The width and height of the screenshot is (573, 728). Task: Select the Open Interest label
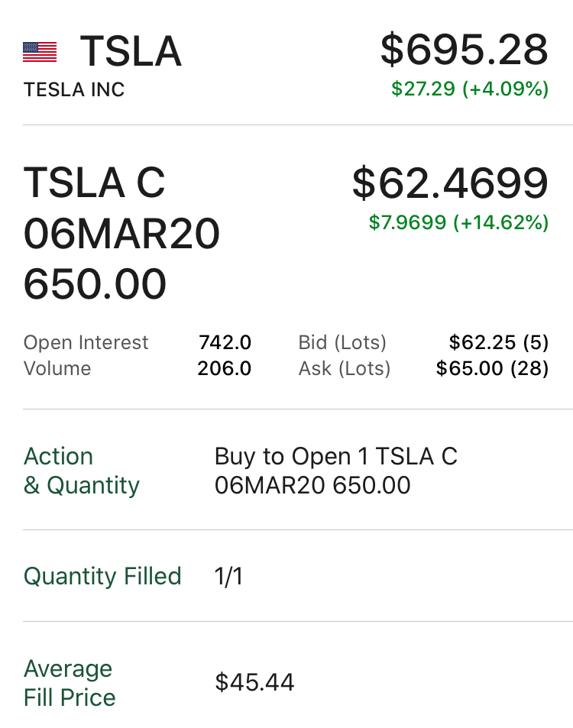tap(86, 342)
